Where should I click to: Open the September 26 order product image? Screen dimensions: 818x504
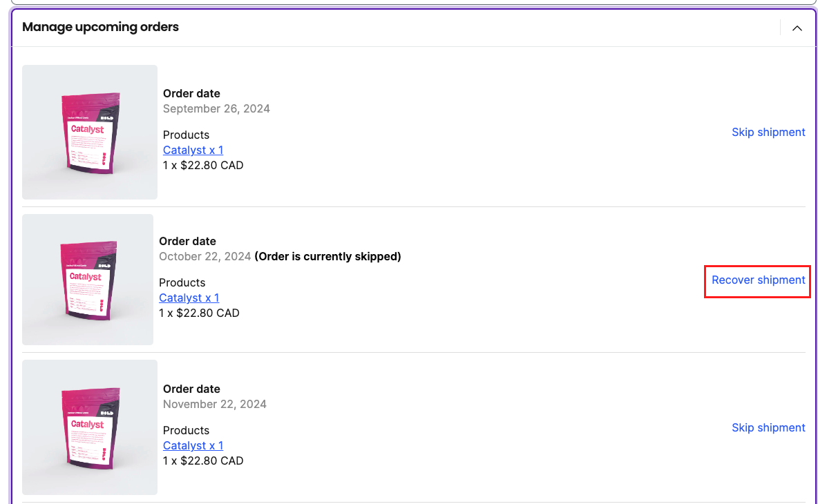[90, 132]
